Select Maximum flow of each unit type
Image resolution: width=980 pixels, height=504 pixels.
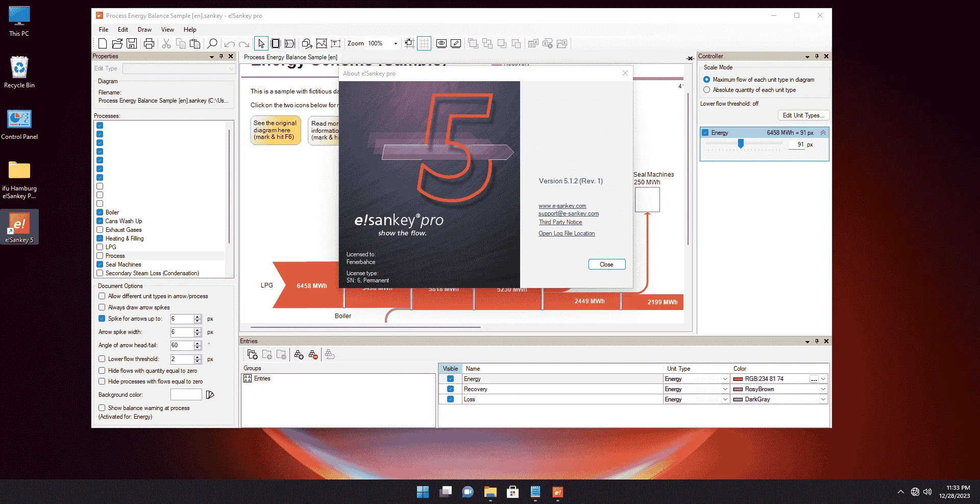pos(707,80)
